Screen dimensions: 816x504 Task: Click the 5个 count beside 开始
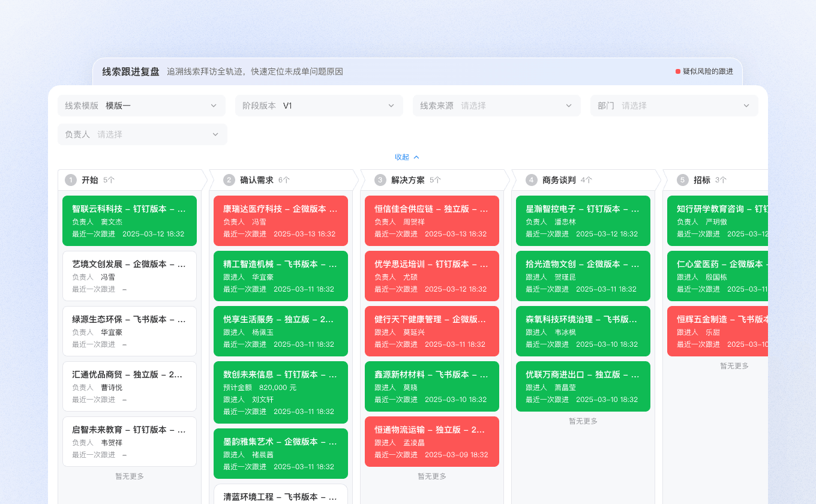click(109, 180)
